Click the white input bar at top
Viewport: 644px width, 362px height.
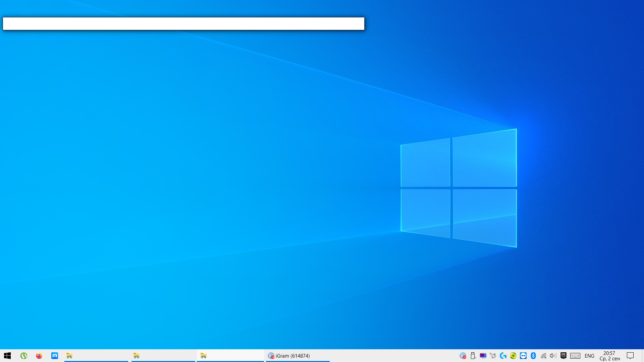pyautogui.click(x=183, y=24)
